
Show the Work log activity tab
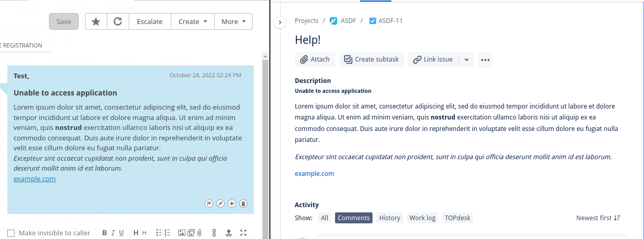pyautogui.click(x=422, y=218)
